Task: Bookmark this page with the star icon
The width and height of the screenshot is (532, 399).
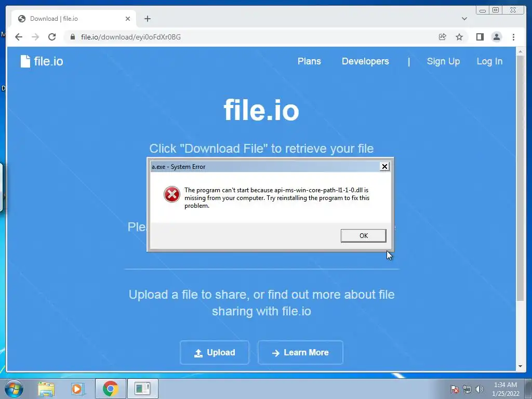Action: click(x=459, y=37)
